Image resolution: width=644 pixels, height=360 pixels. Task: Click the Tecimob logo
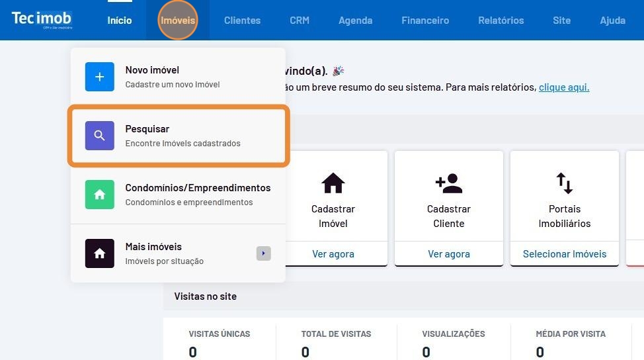[x=41, y=20]
